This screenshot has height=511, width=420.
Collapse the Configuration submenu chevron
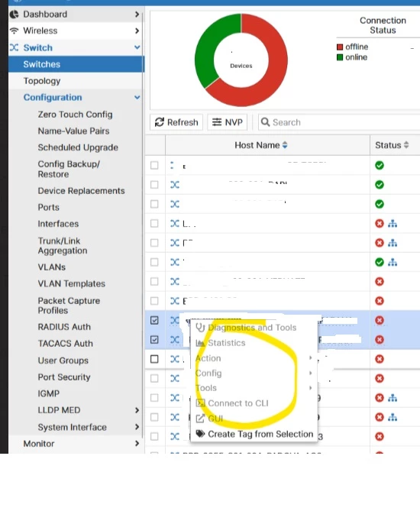click(x=137, y=98)
